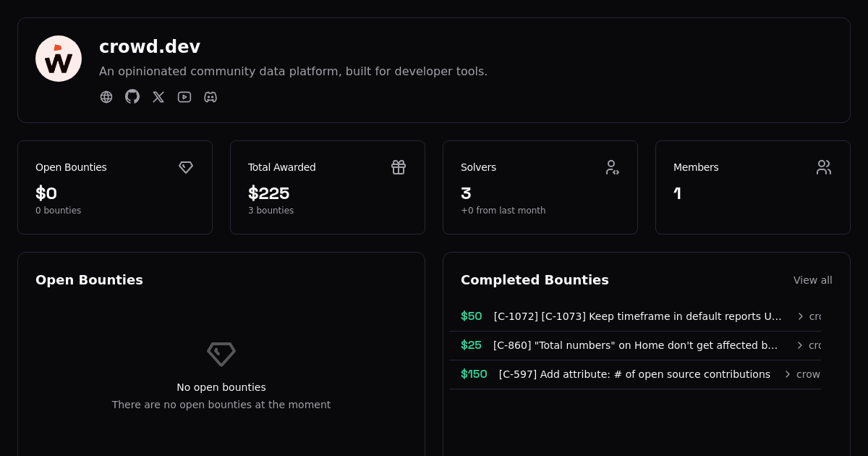Click chevron next to C-1072 bounty
This screenshot has height=456, width=868.
point(801,316)
